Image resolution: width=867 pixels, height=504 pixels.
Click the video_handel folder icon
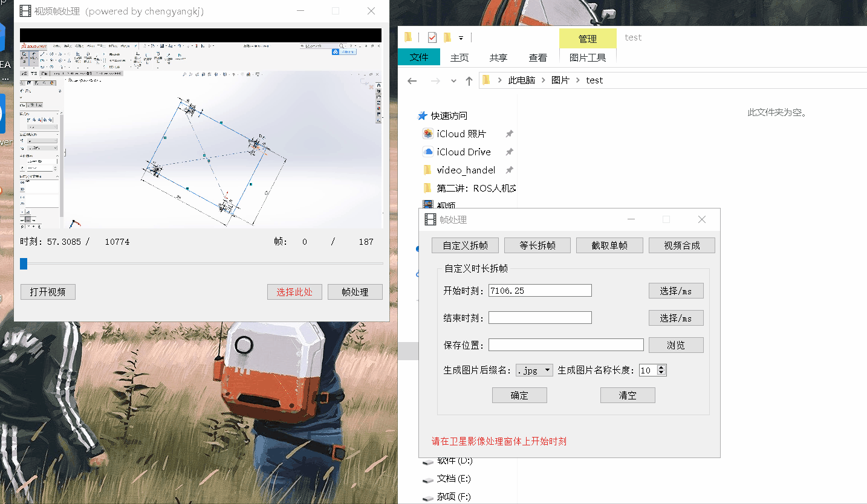tap(428, 170)
